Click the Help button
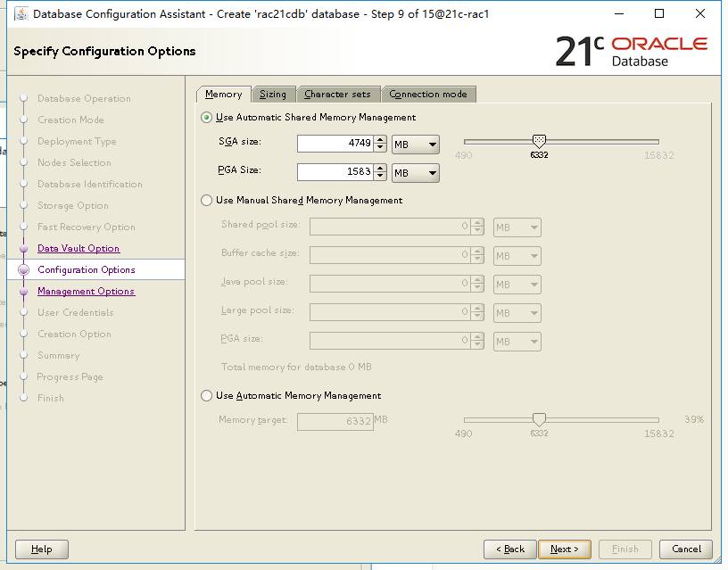This screenshot has height=570, width=728. coord(42,549)
